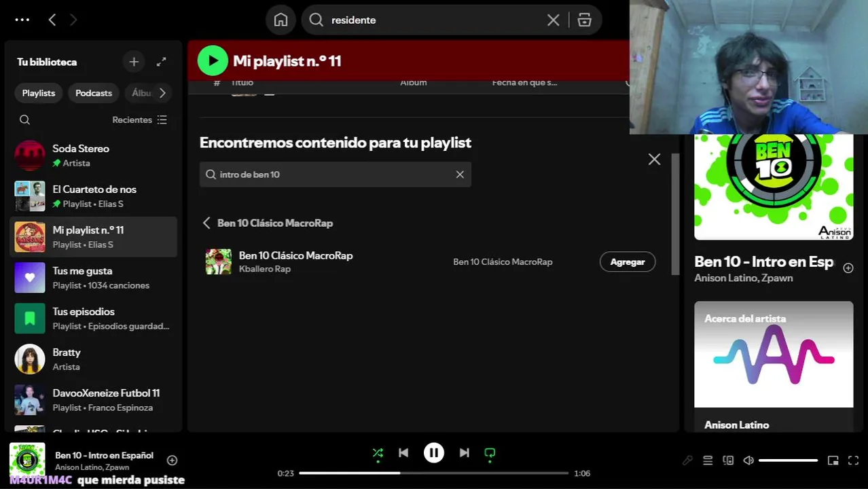Click the magnifier icon in the top search bar
This screenshot has width=868, height=489.
(316, 20)
